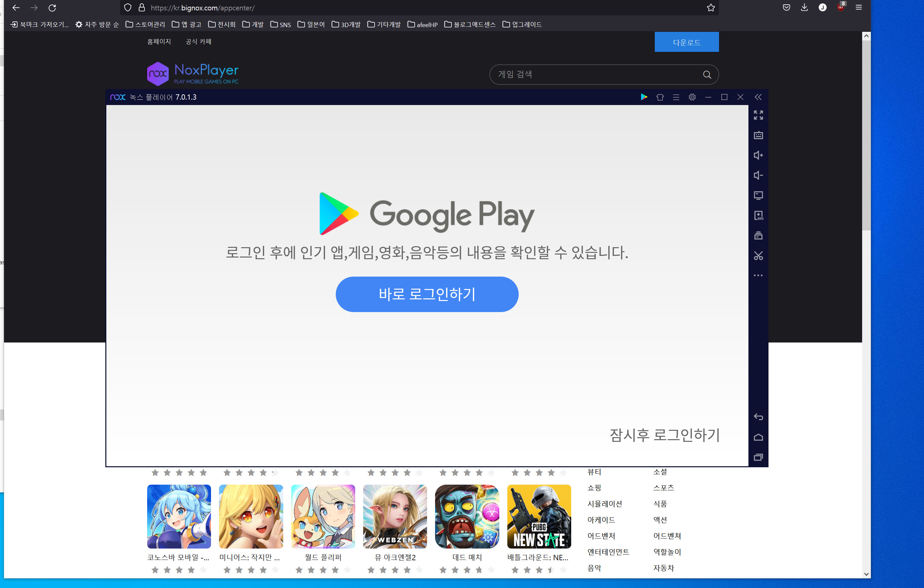Image resolution: width=924 pixels, height=588 pixels.
Task: Click the scissors screenshot icon
Action: point(758,256)
